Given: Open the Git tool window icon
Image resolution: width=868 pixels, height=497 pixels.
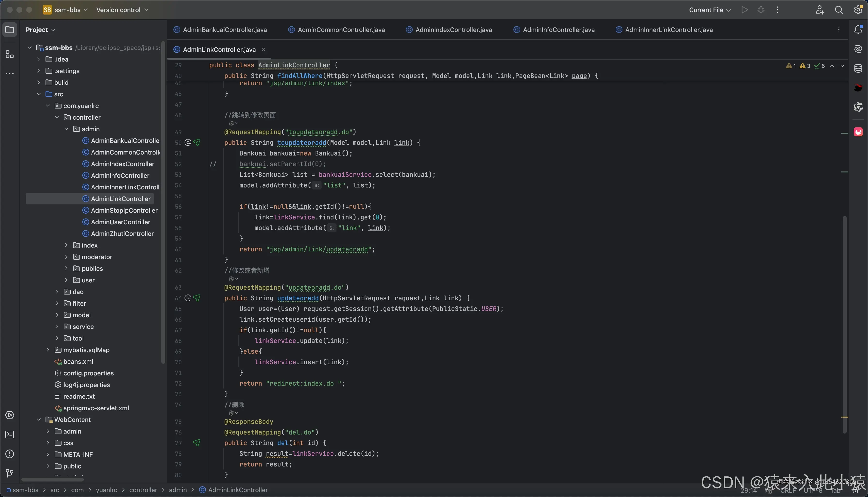Looking at the screenshot, I should [x=9, y=473].
